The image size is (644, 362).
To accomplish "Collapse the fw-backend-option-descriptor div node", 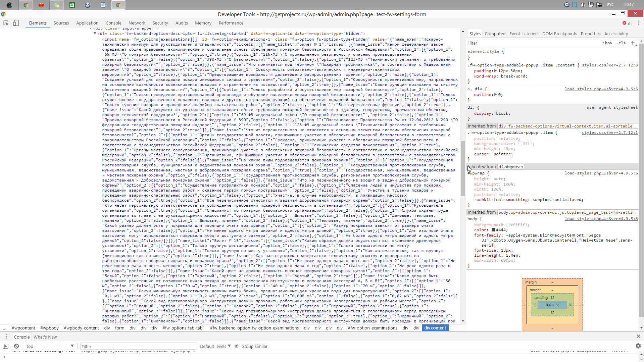I will click(x=95, y=33).
